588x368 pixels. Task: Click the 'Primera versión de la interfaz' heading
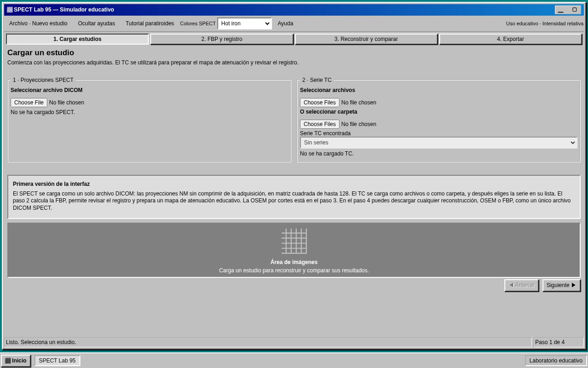pyautogui.click(x=51, y=184)
